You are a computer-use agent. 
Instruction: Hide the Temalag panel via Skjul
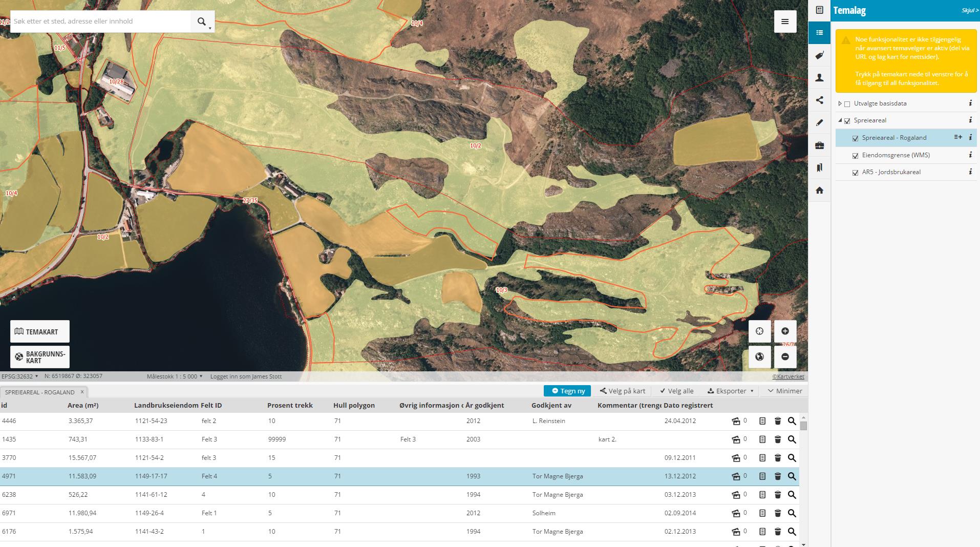tap(969, 10)
